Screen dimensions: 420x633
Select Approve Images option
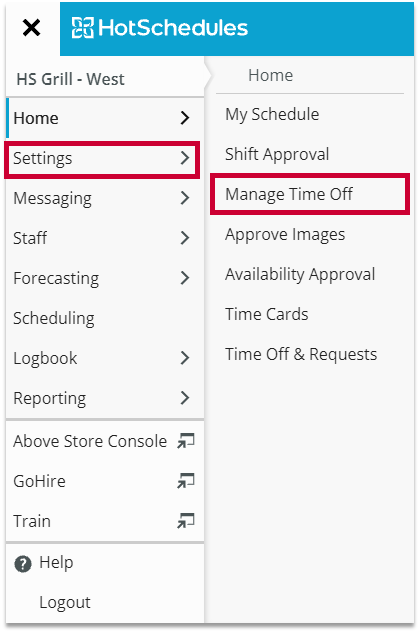(x=285, y=235)
